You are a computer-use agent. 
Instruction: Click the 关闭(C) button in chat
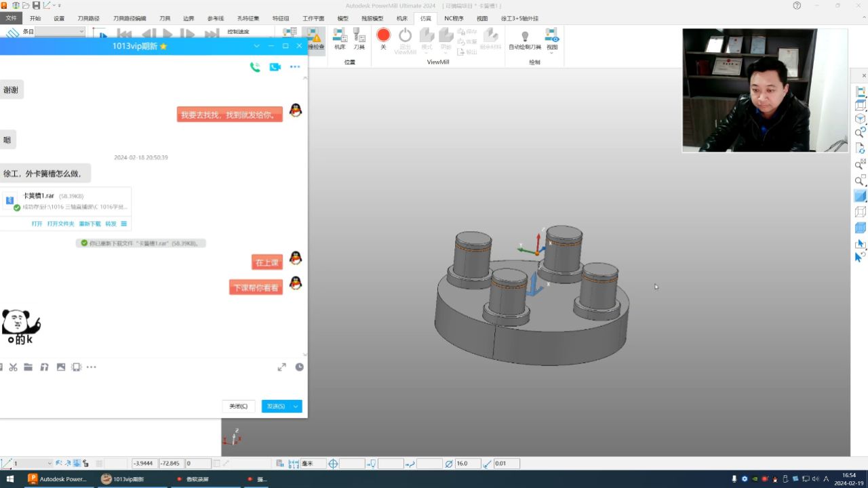(239, 407)
